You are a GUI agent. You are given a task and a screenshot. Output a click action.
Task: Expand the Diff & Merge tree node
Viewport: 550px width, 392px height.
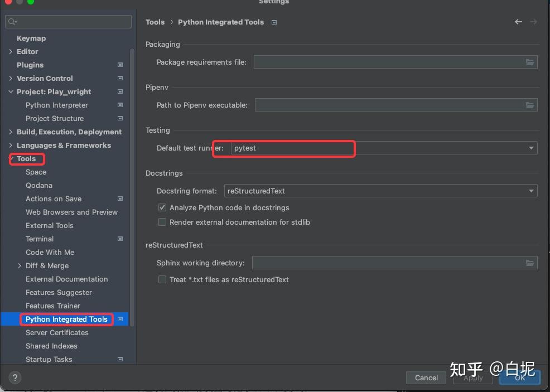tap(20, 266)
